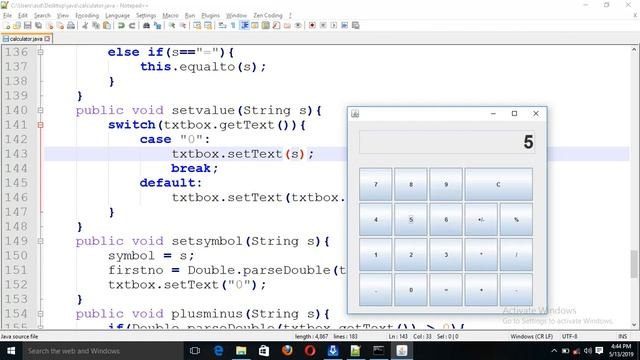Image resolution: width=640 pixels, height=360 pixels.
Task: Collapse fold marker at line 136
Action: [x=40, y=52]
